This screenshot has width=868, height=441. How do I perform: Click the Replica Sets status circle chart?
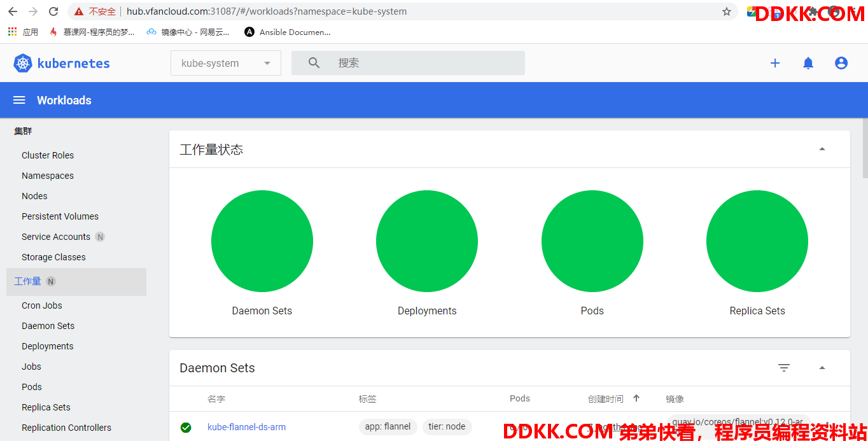coord(757,242)
